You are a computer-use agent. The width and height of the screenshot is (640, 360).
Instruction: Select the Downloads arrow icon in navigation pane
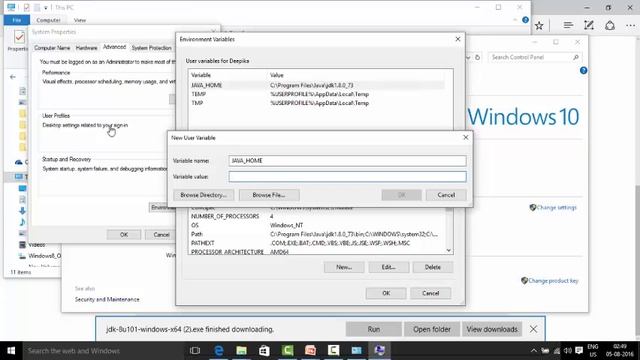pyautogui.click(x=22, y=211)
